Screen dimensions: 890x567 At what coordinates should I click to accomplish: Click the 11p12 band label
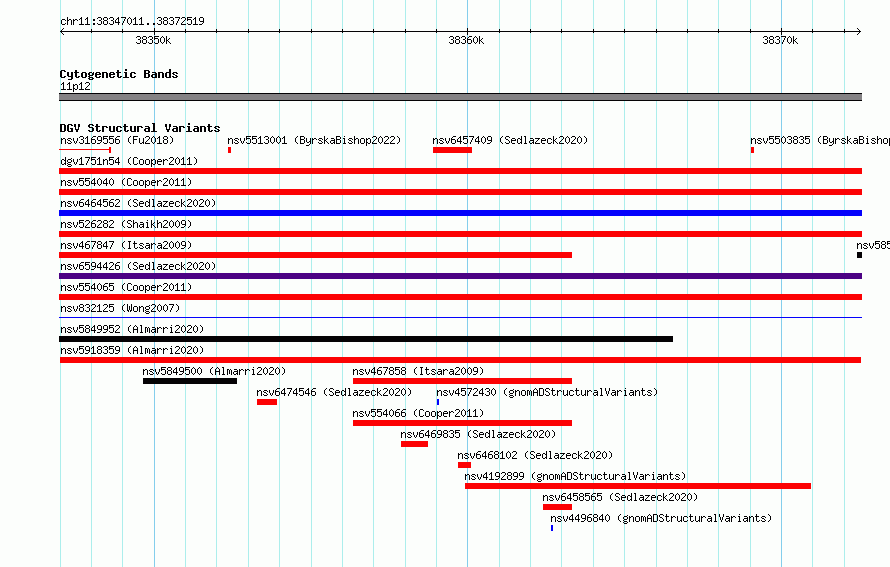[x=75, y=86]
